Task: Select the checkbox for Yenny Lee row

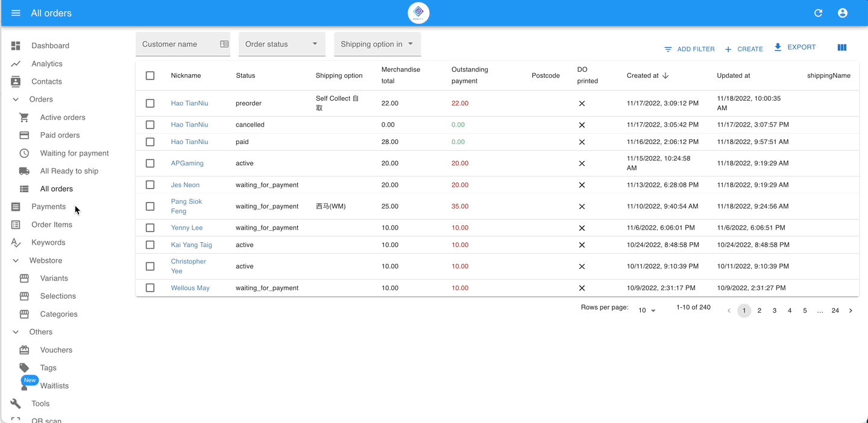Action: (x=150, y=228)
